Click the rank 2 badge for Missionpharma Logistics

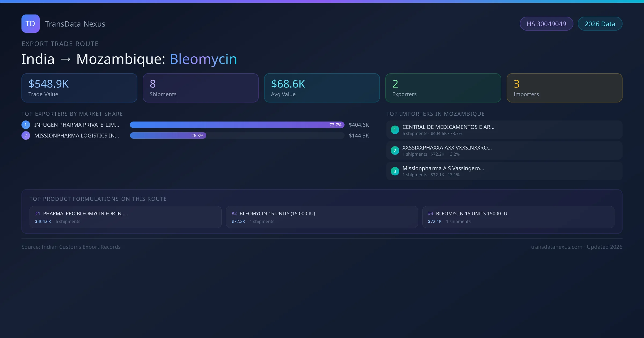click(x=26, y=135)
